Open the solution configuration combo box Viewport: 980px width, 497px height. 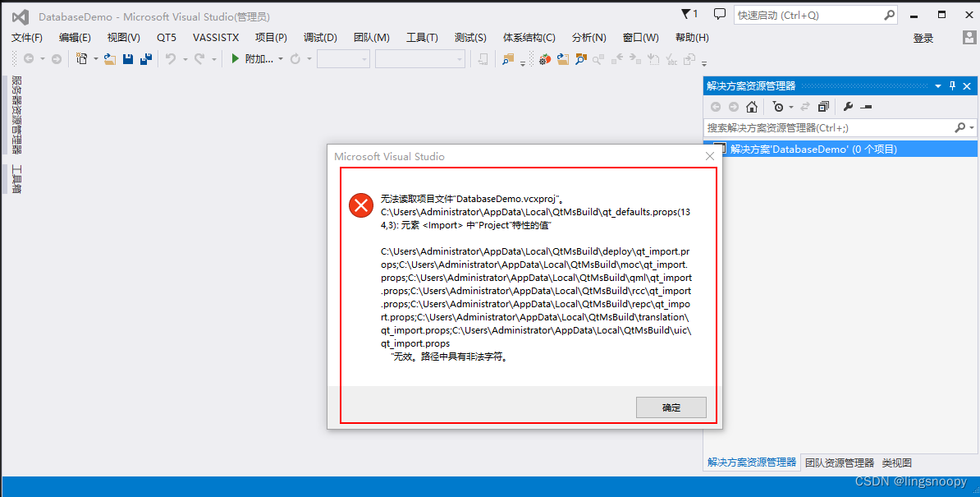tap(343, 59)
